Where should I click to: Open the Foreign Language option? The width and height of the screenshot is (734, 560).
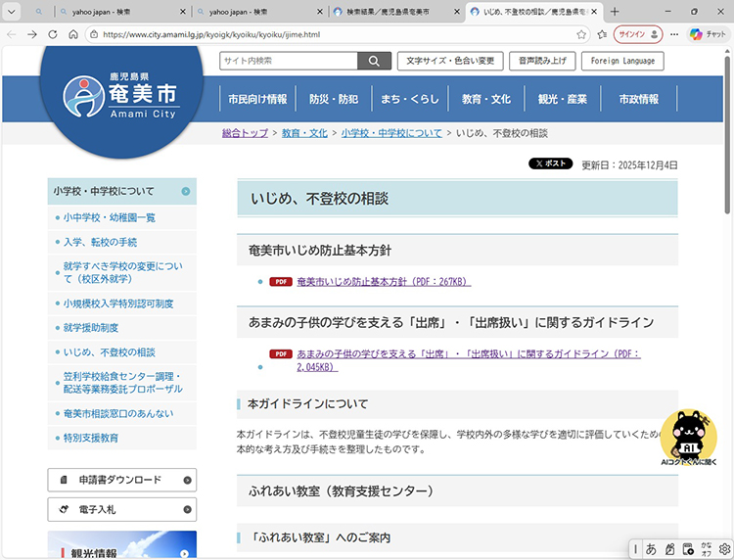622,61
